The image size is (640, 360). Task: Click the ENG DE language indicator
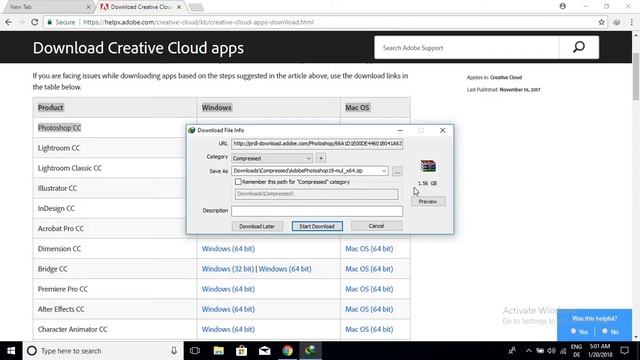(576, 351)
